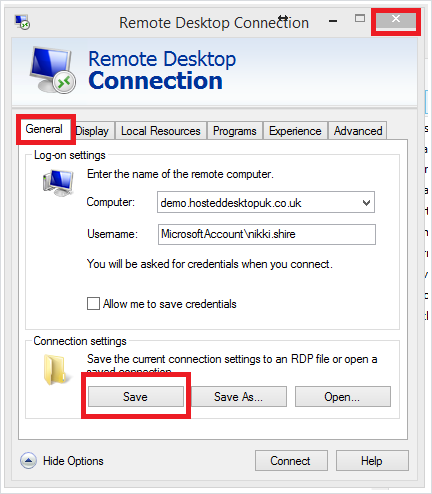The height and width of the screenshot is (494, 432).
Task: Enable Allow me to save credentials
Action: pos(93,304)
